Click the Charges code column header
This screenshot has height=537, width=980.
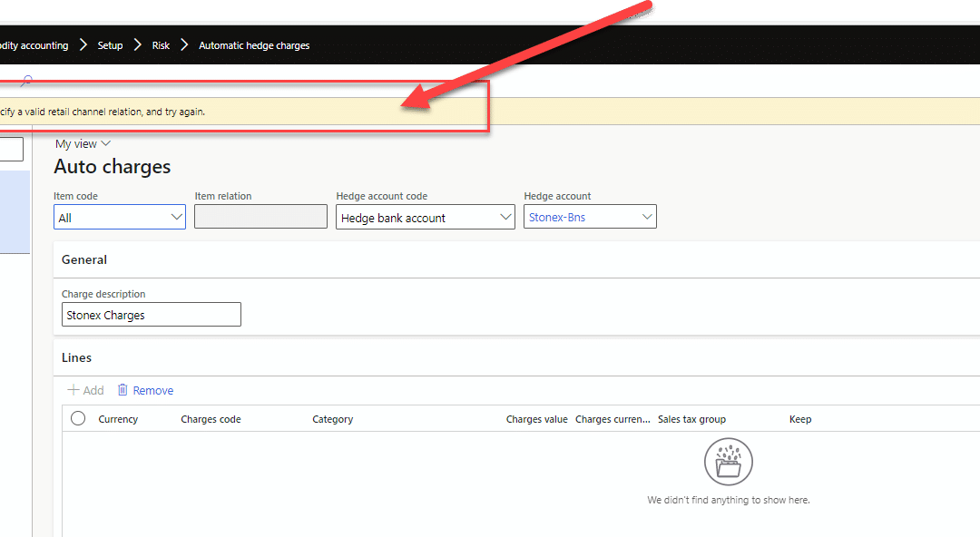click(x=211, y=419)
